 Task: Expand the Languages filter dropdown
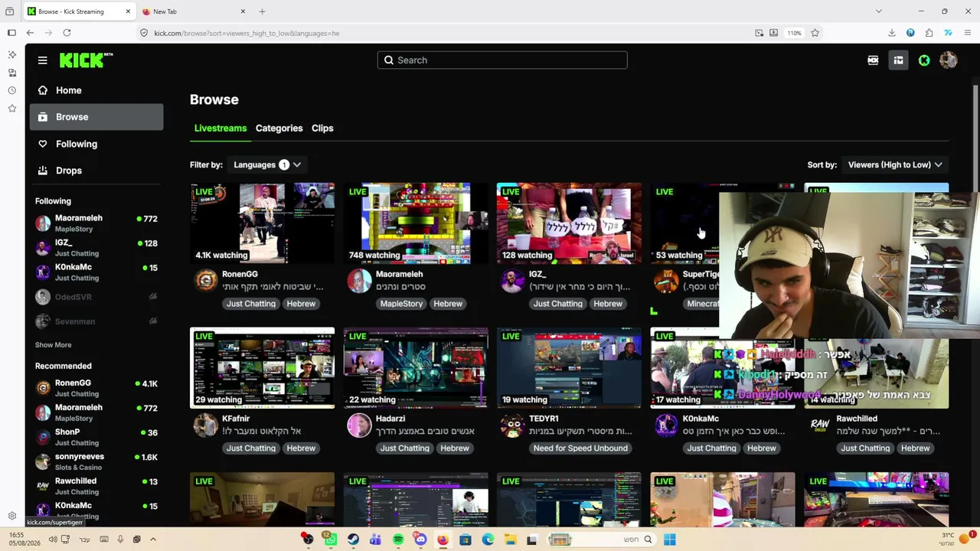tap(266, 165)
